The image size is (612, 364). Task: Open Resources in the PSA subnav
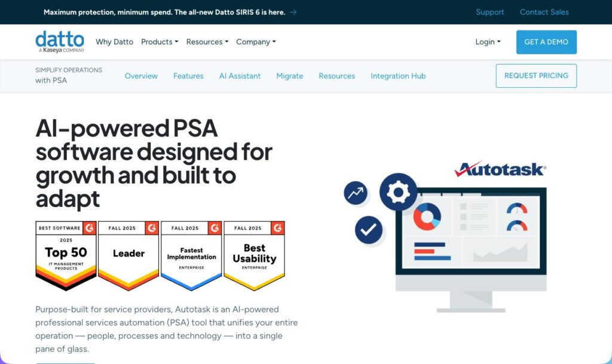[337, 76]
